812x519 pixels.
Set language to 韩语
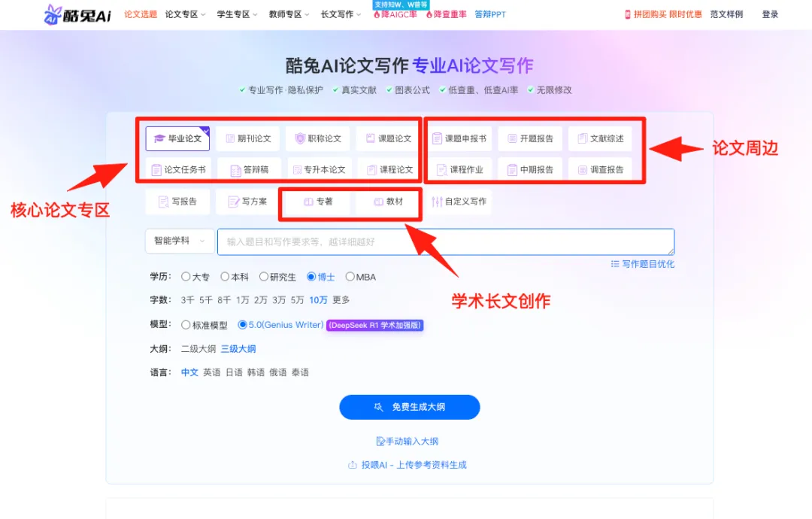point(256,372)
